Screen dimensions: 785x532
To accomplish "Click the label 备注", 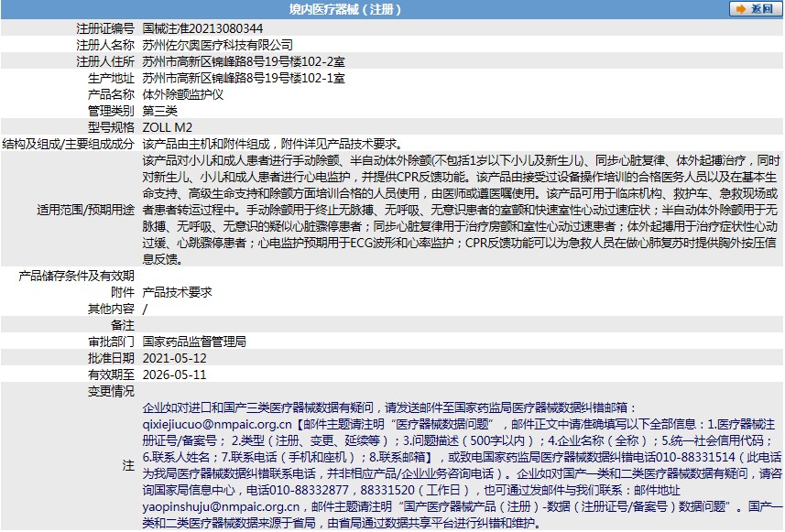I will click(123, 325).
